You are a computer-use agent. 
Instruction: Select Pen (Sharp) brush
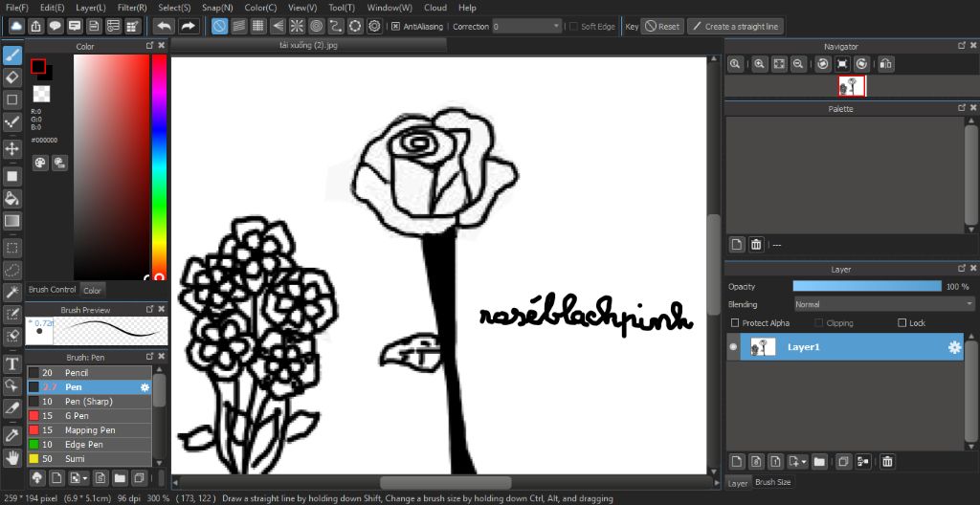89,402
